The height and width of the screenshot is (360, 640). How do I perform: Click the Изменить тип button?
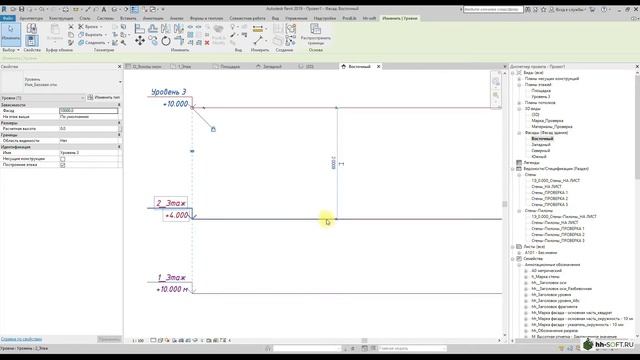click(x=104, y=98)
